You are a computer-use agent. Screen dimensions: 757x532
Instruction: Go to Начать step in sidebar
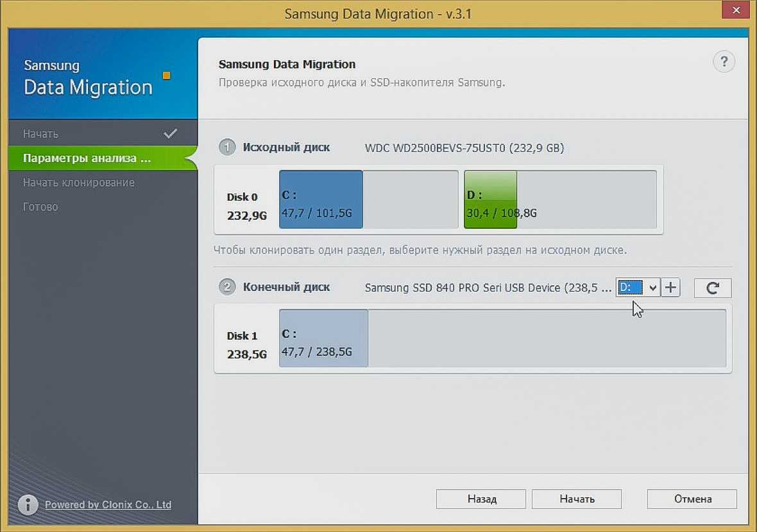coord(40,134)
